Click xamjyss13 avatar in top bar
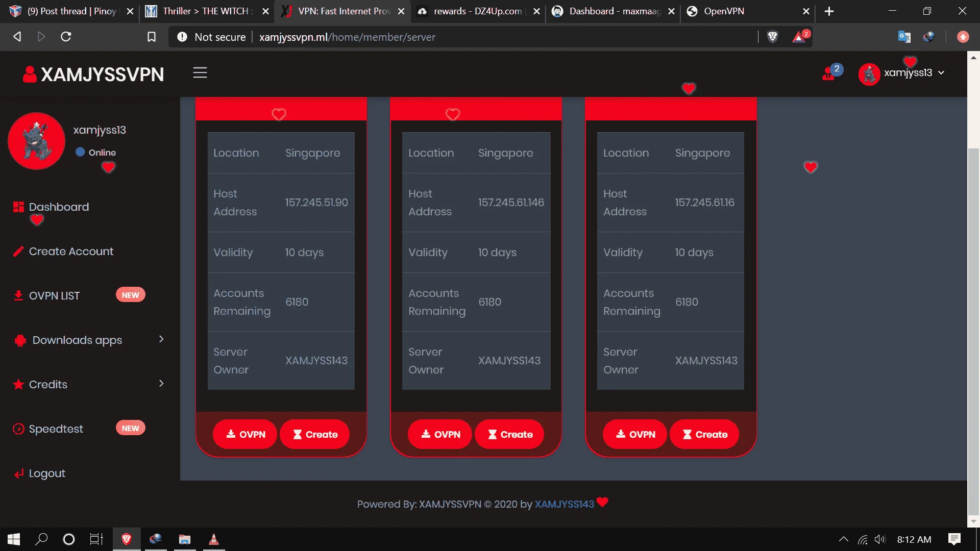The width and height of the screenshot is (980, 551). click(869, 74)
